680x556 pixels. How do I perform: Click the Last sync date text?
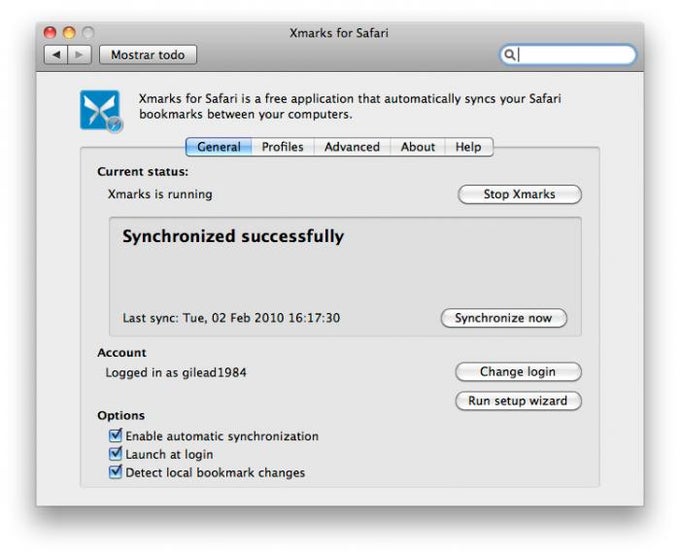[x=231, y=318]
